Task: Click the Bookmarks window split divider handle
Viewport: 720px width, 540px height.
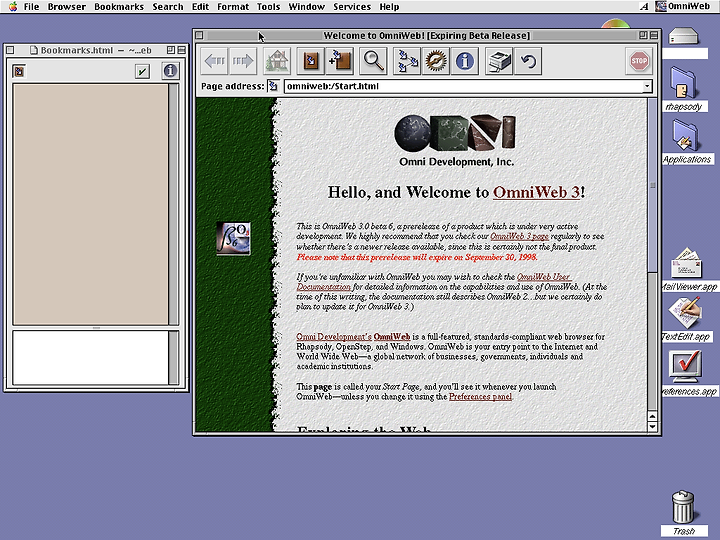Action: coord(96,328)
